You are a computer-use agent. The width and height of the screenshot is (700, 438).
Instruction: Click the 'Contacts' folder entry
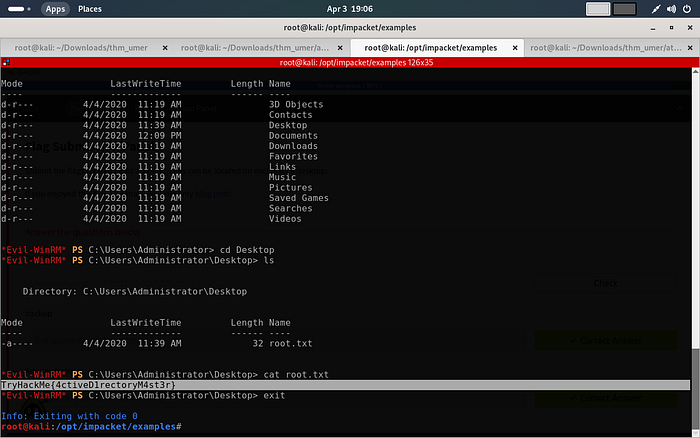click(x=291, y=115)
